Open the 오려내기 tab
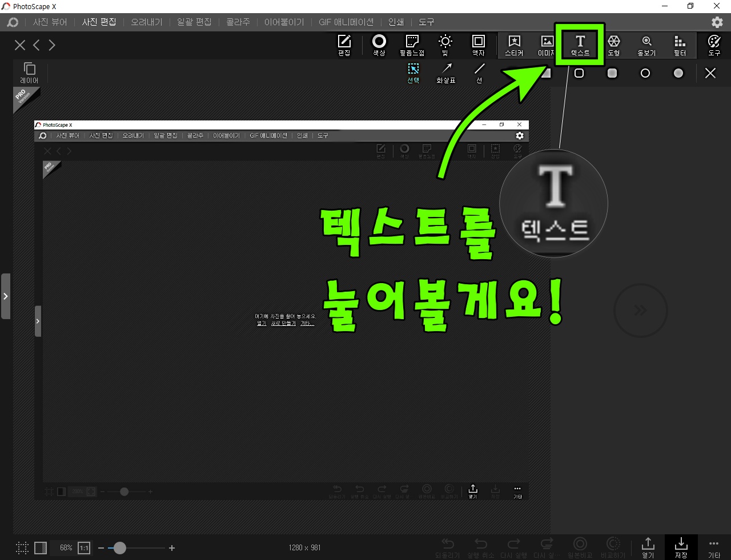The width and height of the screenshot is (731, 560). click(x=147, y=22)
